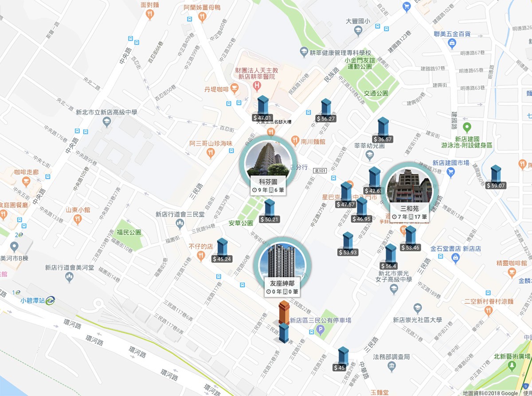Screen dimensions: 532x396
Task: Click the 友座紳鄰 name label
Action: 282,283
